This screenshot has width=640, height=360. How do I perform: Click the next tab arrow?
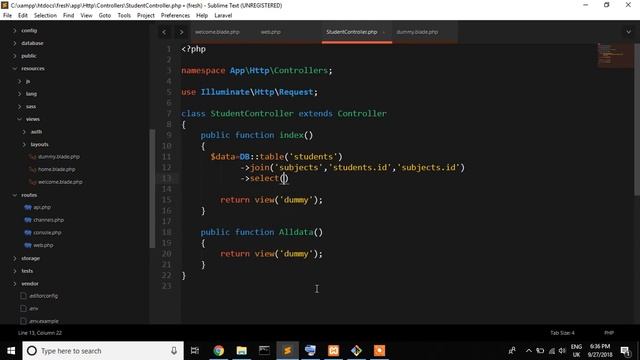(x=181, y=32)
